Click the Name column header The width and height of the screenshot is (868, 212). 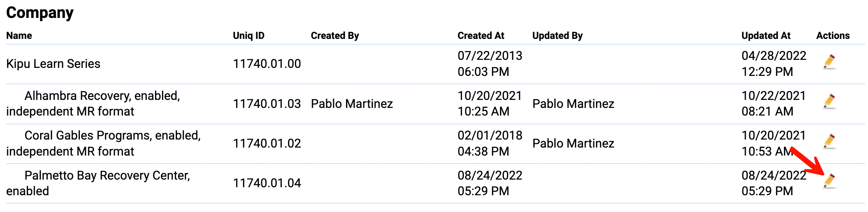coord(19,35)
